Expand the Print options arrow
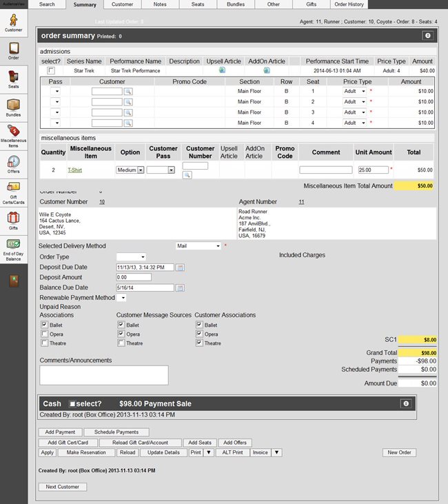 pyautogui.click(x=209, y=452)
